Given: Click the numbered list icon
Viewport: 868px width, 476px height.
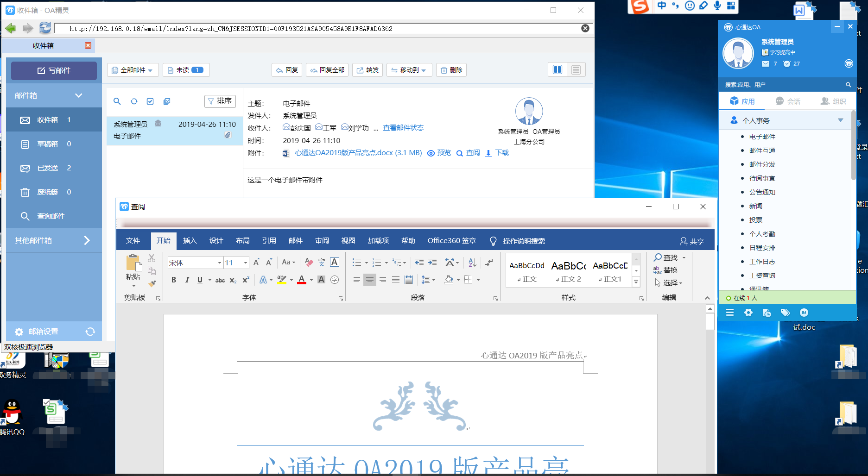Looking at the screenshot, I should 377,263.
